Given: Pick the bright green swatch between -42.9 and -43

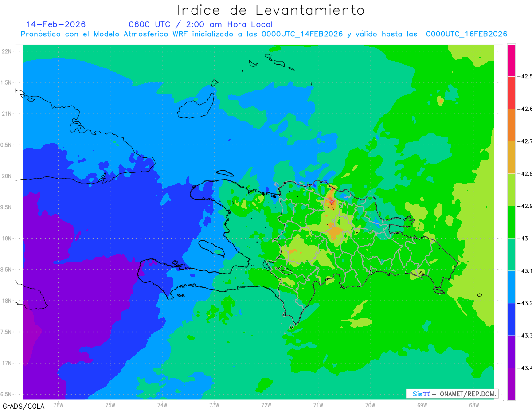Looking at the screenshot, I should point(511,222).
